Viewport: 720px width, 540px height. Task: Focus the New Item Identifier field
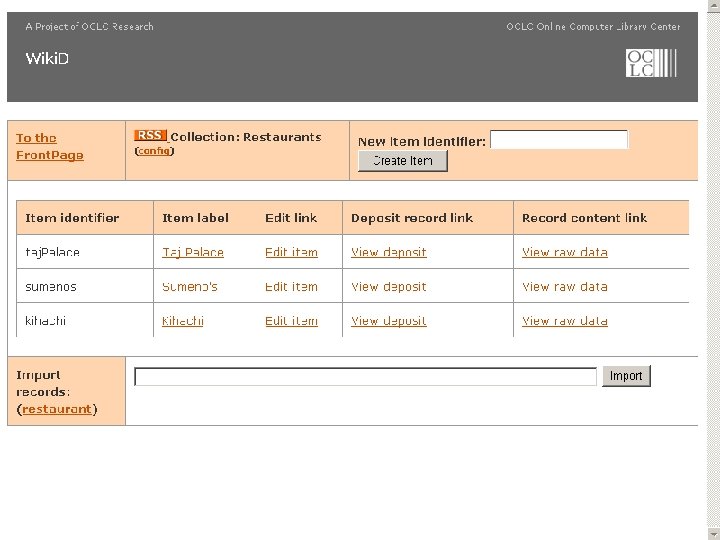[x=559, y=140]
